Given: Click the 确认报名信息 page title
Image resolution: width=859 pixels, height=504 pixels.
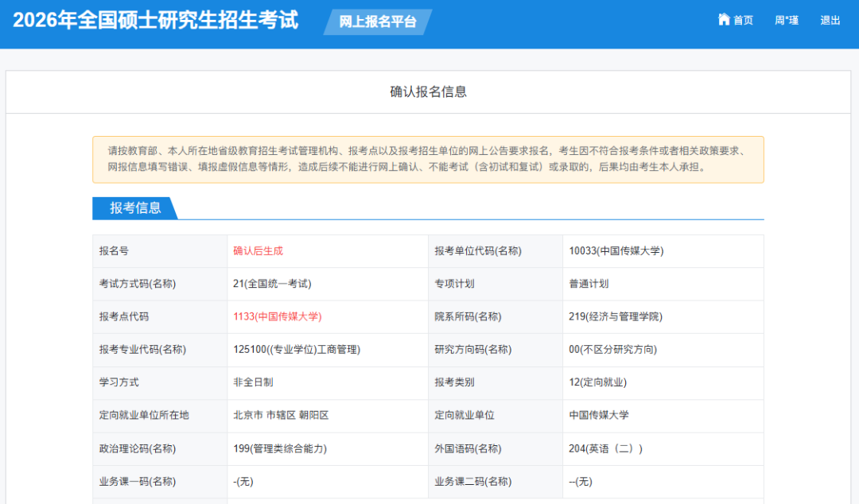Looking at the screenshot, I should [x=429, y=91].
